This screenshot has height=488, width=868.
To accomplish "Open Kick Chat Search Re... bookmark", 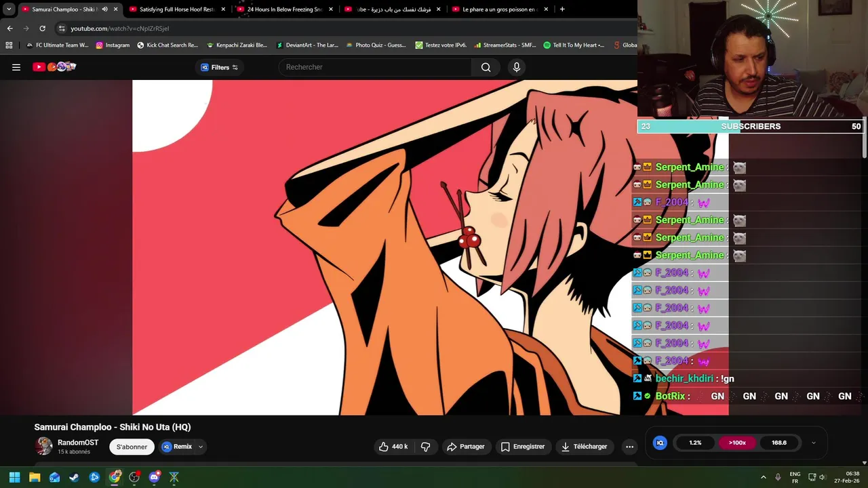I will pyautogui.click(x=167, y=45).
